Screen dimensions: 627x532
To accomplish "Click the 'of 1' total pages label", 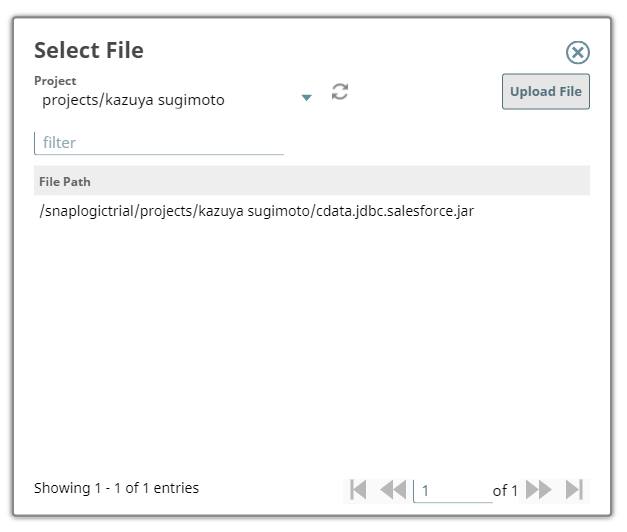I will tap(505, 490).
